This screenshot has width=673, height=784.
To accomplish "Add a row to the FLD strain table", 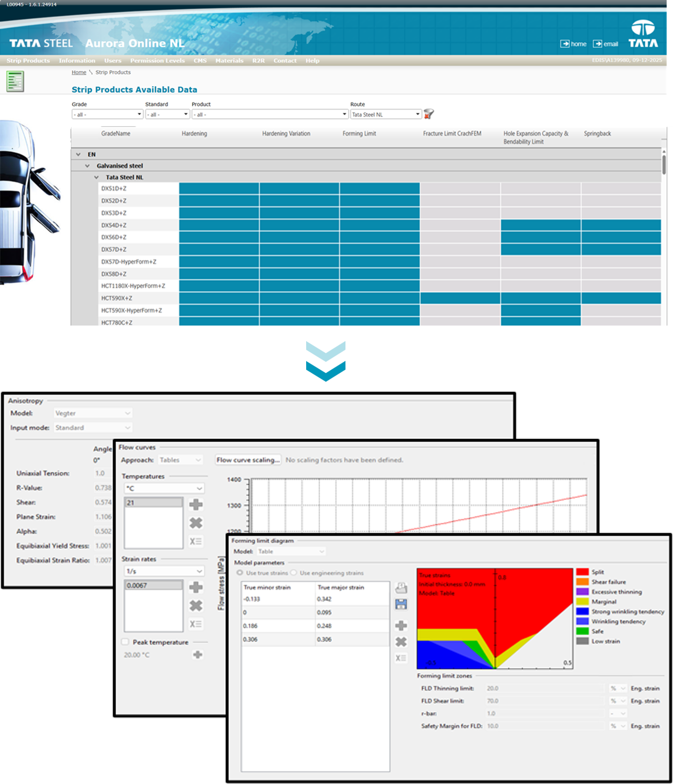I will tap(401, 625).
